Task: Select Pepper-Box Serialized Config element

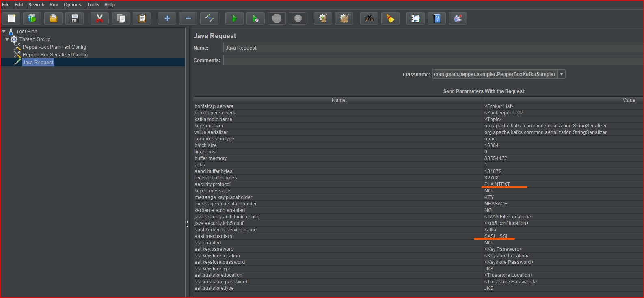Action: (55, 55)
